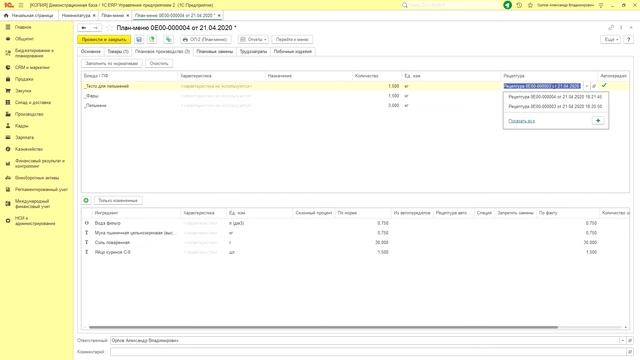
Task: Open the three-dots menu at document top right
Action: pos(621,28)
